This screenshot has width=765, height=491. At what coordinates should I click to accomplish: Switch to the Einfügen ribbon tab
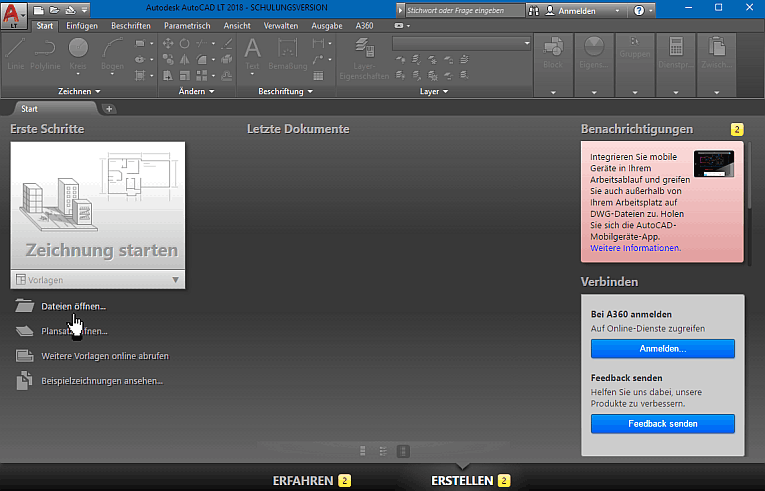click(82, 26)
